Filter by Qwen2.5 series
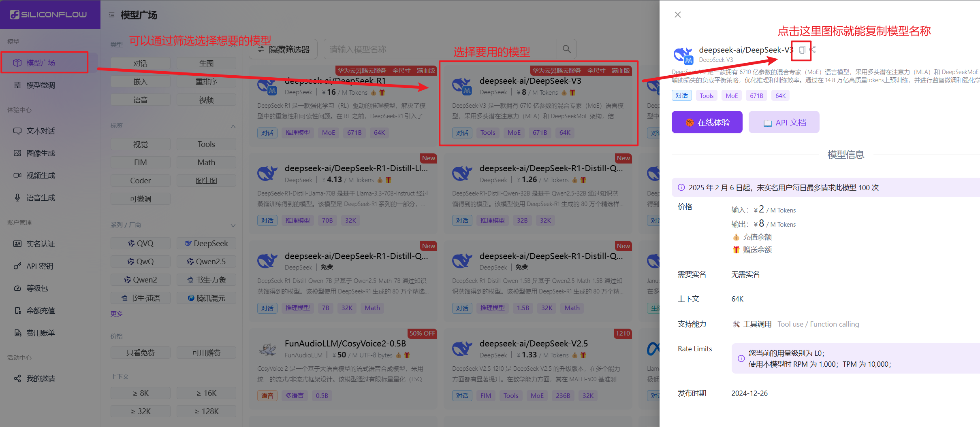This screenshot has height=427, width=980. point(206,261)
